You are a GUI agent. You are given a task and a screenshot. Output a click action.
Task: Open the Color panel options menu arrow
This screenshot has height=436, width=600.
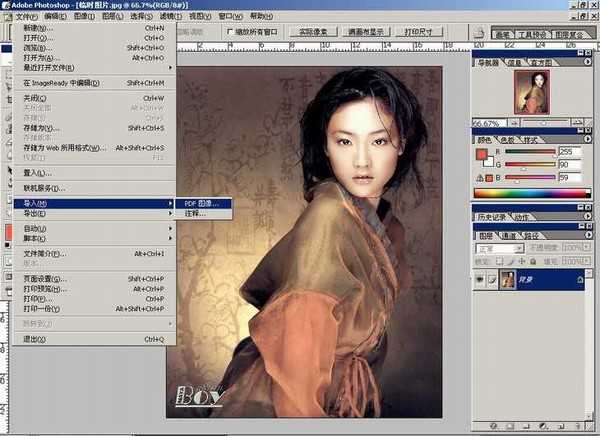(x=590, y=141)
